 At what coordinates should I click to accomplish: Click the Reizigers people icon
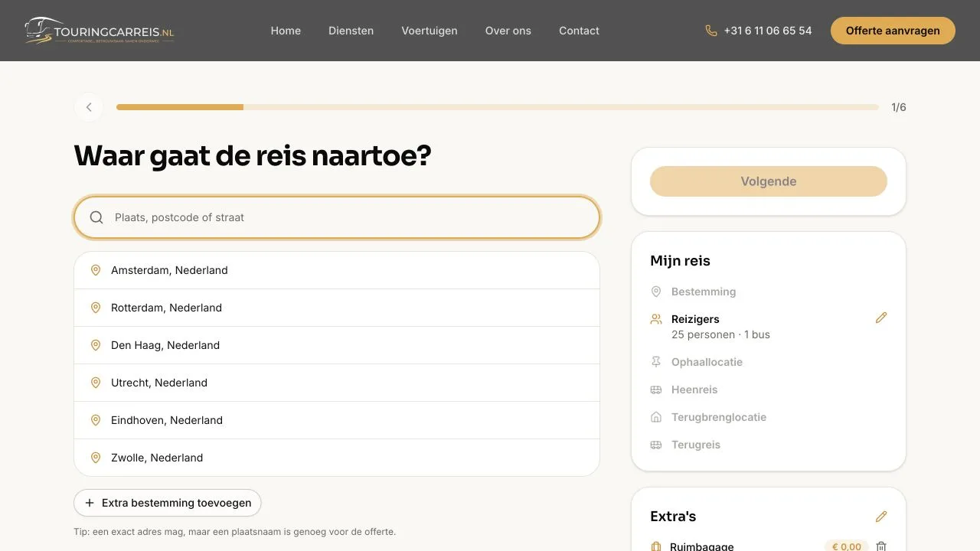(656, 319)
